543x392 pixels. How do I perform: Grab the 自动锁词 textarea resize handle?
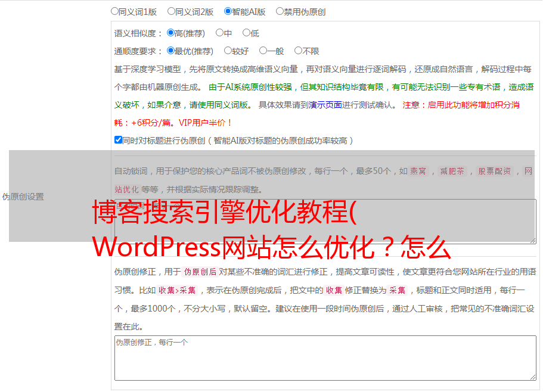pos(532,240)
